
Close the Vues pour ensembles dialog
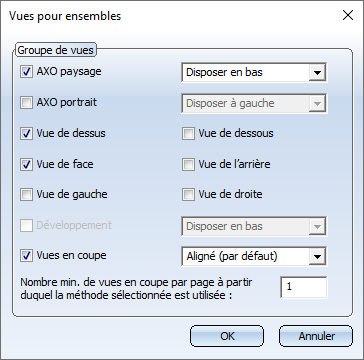[348, 15]
